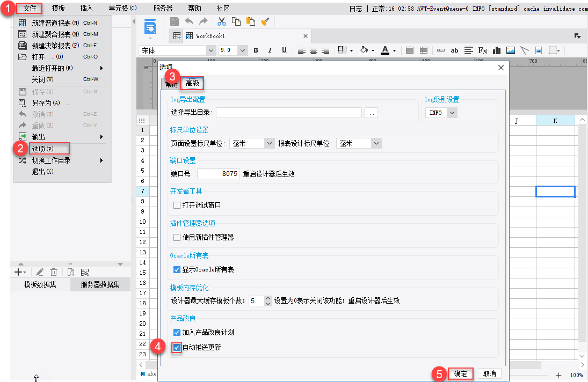Open the font size 9.0 dropdown
The image size is (588, 382).
243,50
